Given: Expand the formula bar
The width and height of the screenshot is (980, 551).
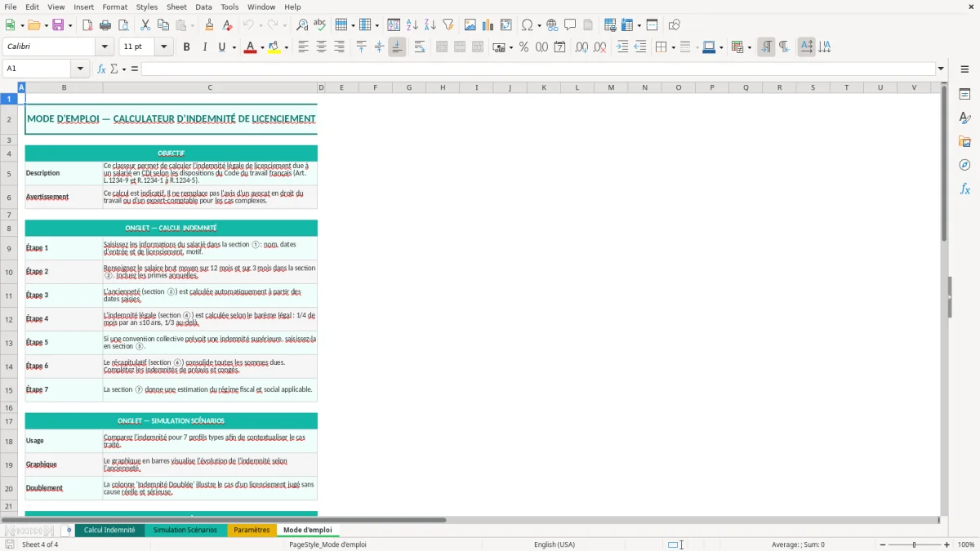Looking at the screenshot, I should (941, 69).
